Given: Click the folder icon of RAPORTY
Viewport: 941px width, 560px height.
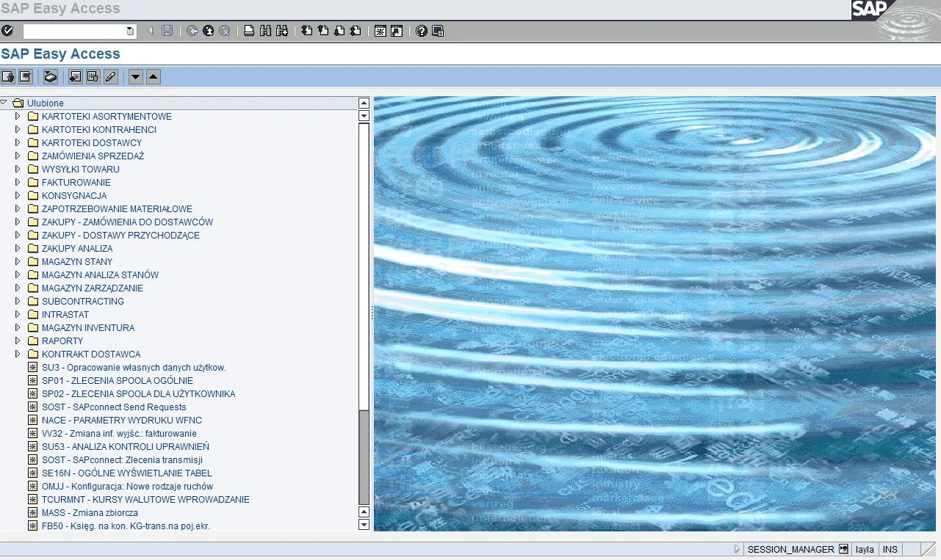Looking at the screenshot, I should 32,341.
